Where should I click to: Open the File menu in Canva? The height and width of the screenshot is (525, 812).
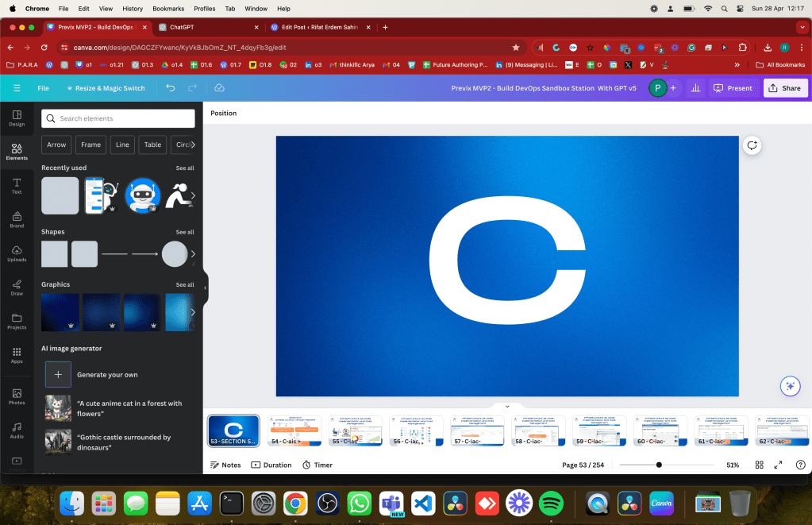click(44, 88)
